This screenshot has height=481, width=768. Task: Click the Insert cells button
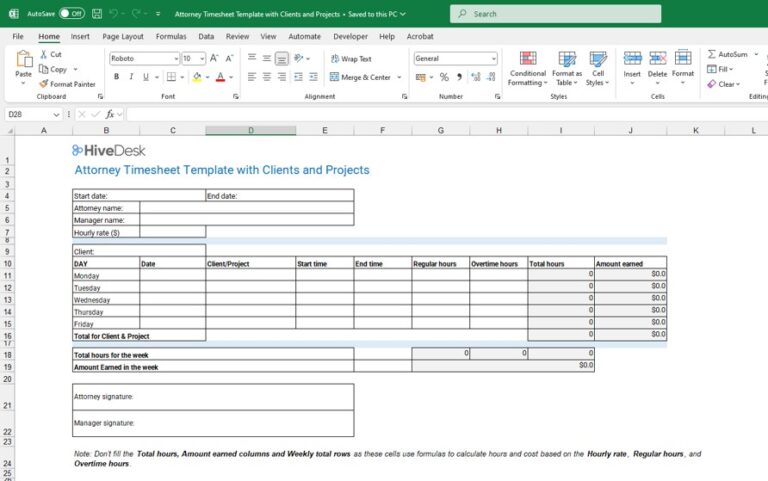(x=632, y=68)
